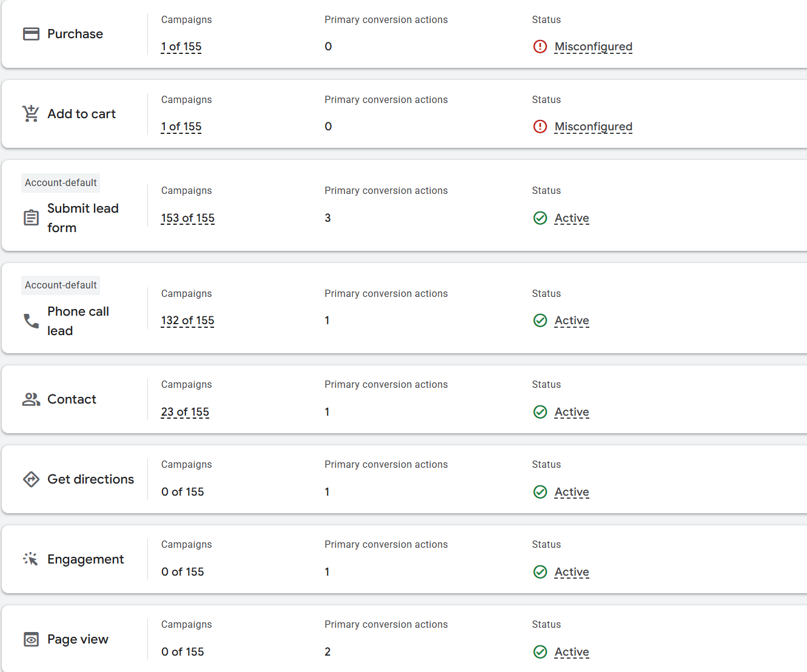807x672 pixels.
Task: Click the Active status for Page view
Action: coord(571,652)
